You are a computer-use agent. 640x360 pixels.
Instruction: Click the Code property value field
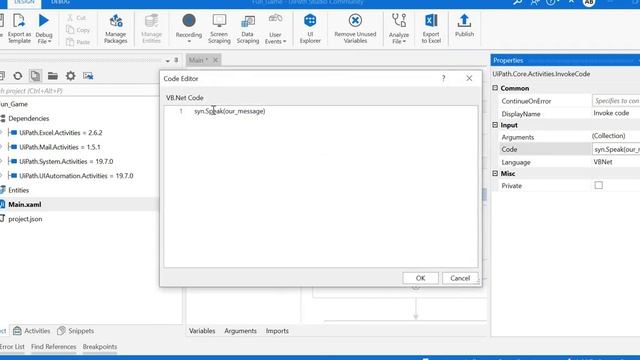point(616,149)
